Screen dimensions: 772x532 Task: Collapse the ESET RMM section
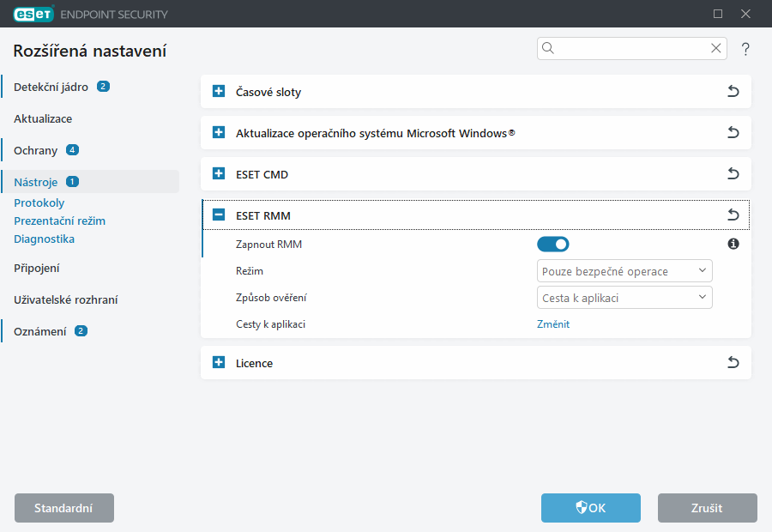218,215
